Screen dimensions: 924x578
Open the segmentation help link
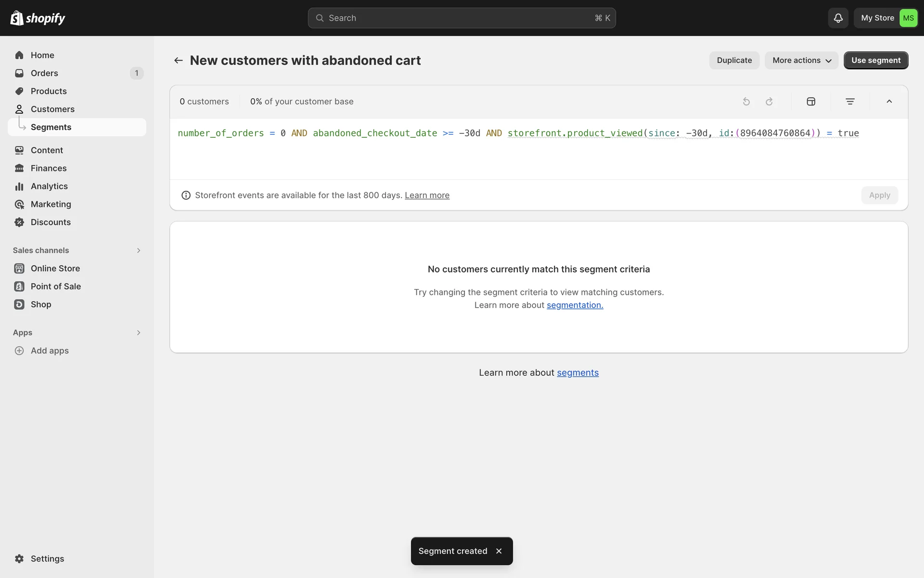tap(575, 305)
